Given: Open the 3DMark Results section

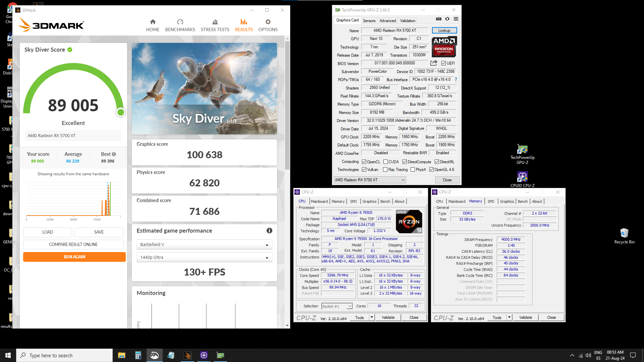Looking at the screenshot, I should coord(244,25).
